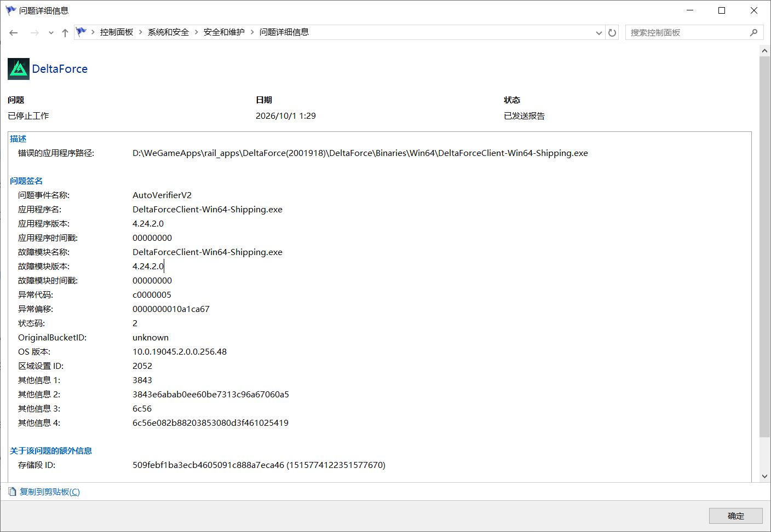Minimize the 问题详细信息 window
This screenshot has height=532, width=771.
pyautogui.click(x=690, y=10)
